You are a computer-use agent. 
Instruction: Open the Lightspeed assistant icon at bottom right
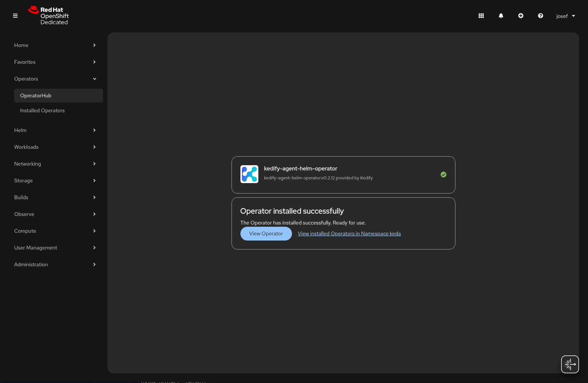[570, 364]
